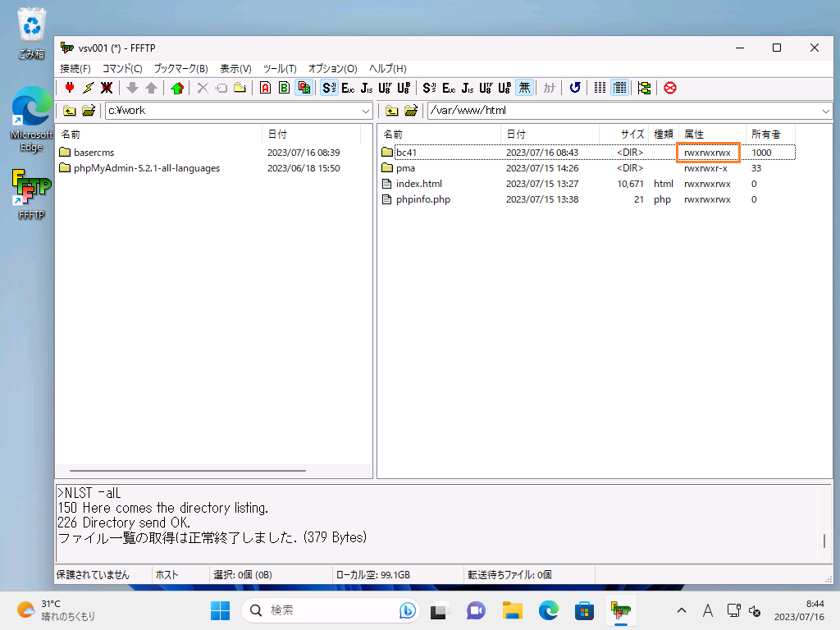
Task: Sort remote files by サイズ column
Action: pos(631,134)
